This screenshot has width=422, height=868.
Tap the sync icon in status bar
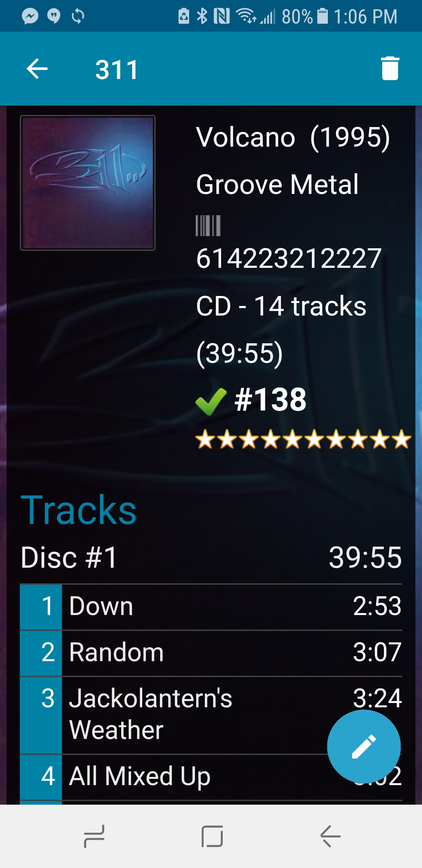click(78, 16)
